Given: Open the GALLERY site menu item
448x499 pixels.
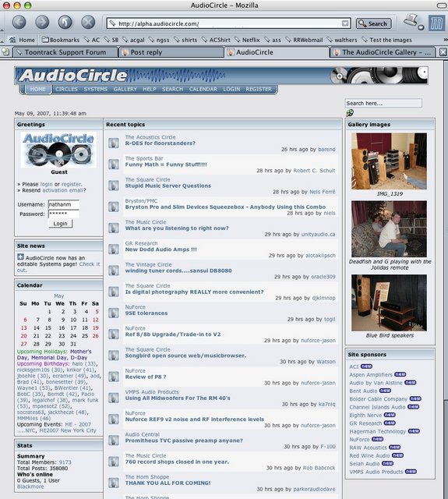Looking at the screenshot, I should tap(125, 89).
